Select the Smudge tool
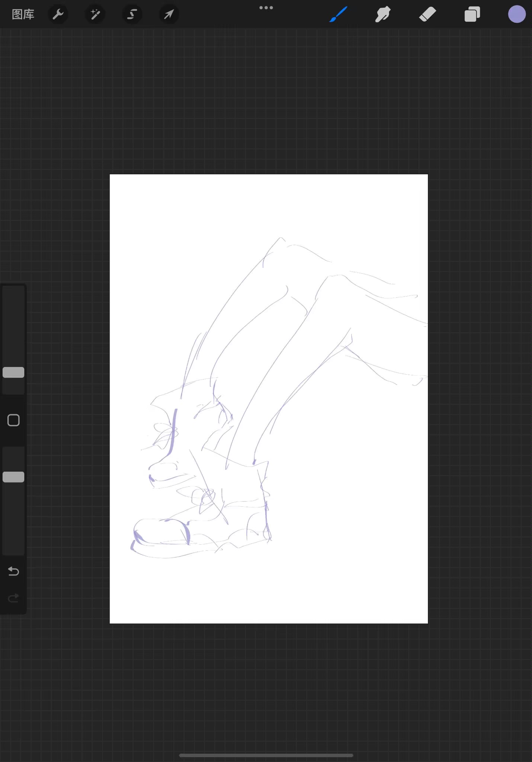 click(x=383, y=15)
